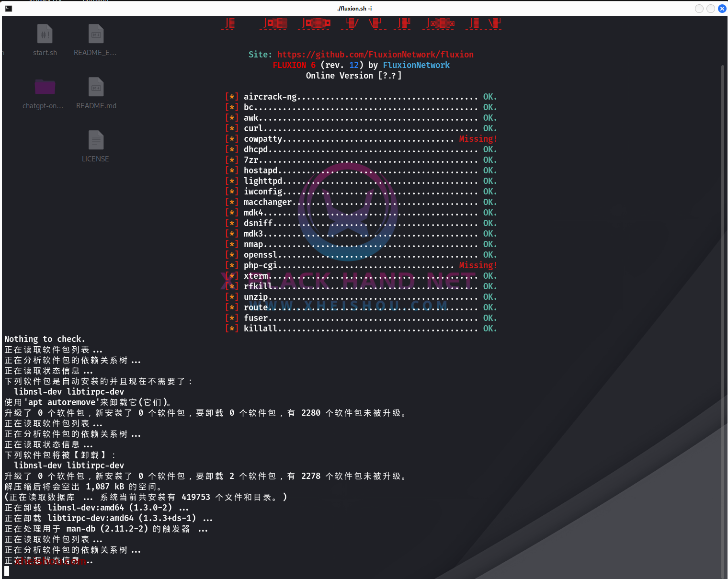Click the dhcpd dependency line
Image resolution: width=728 pixels, height=579 pixels.
tap(361, 149)
